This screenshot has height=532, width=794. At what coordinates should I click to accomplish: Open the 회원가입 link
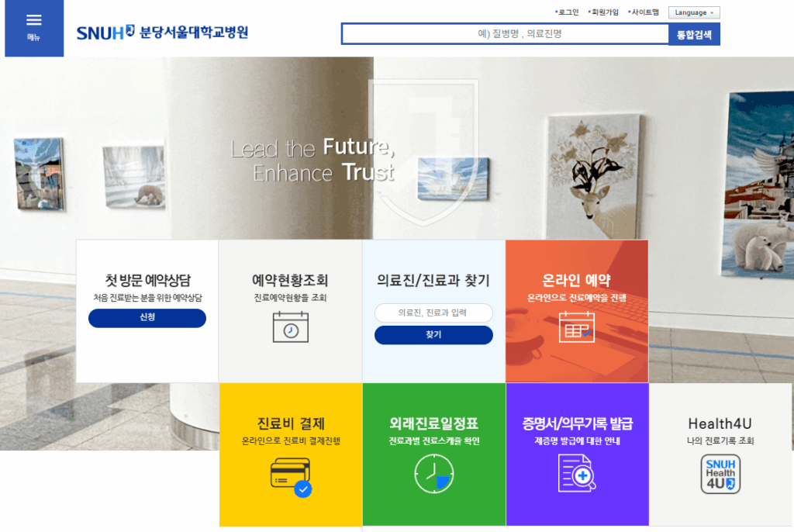603,12
